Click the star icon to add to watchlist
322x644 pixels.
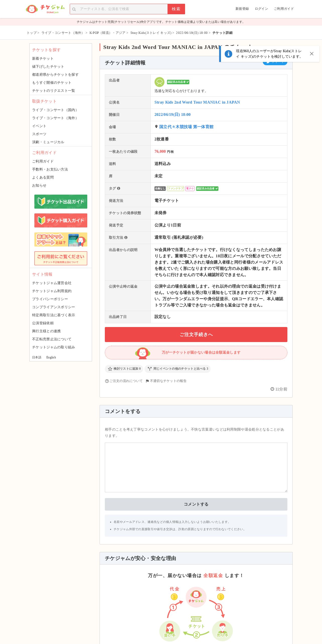(x=110, y=369)
